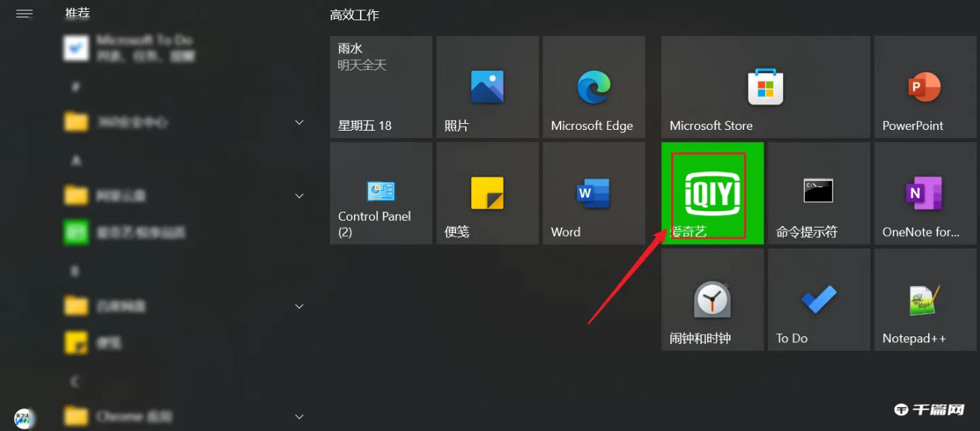Click the C letter index header
Screen dimensions: 980x431
click(x=75, y=381)
